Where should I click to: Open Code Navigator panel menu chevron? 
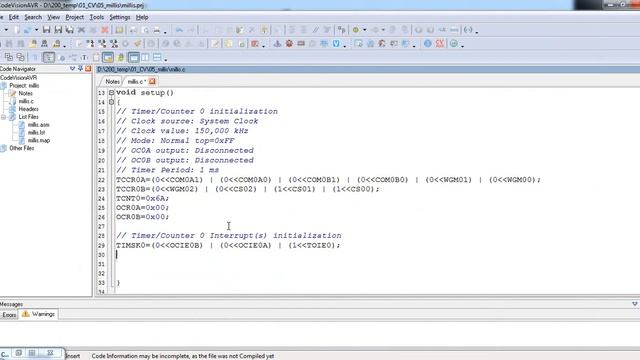click(72, 69)
